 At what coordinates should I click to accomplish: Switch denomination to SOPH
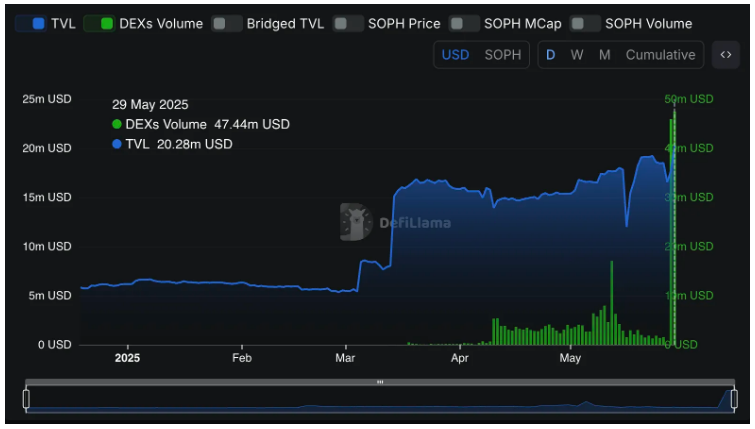pyautogui.click(x=503, y=55)
